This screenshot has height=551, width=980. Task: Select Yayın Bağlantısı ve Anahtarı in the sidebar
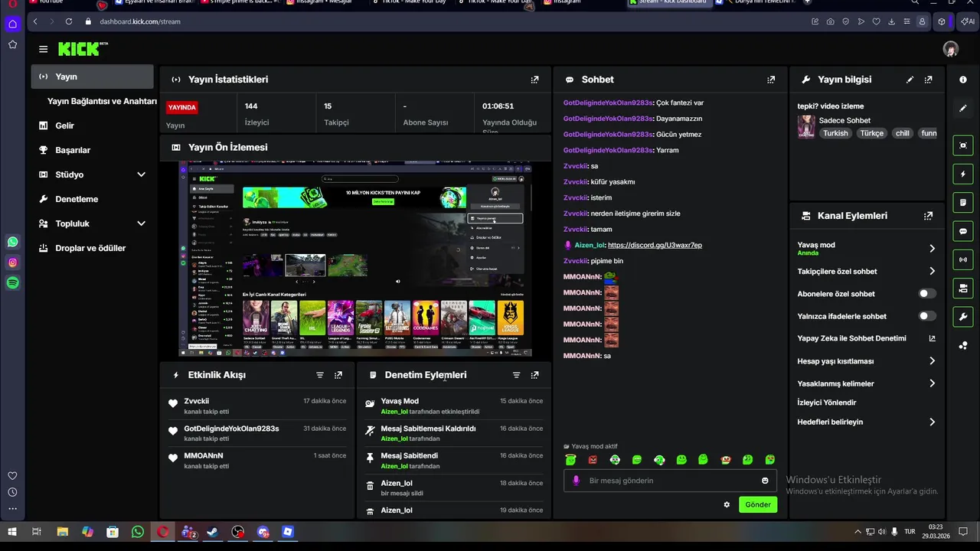[102, 101]
